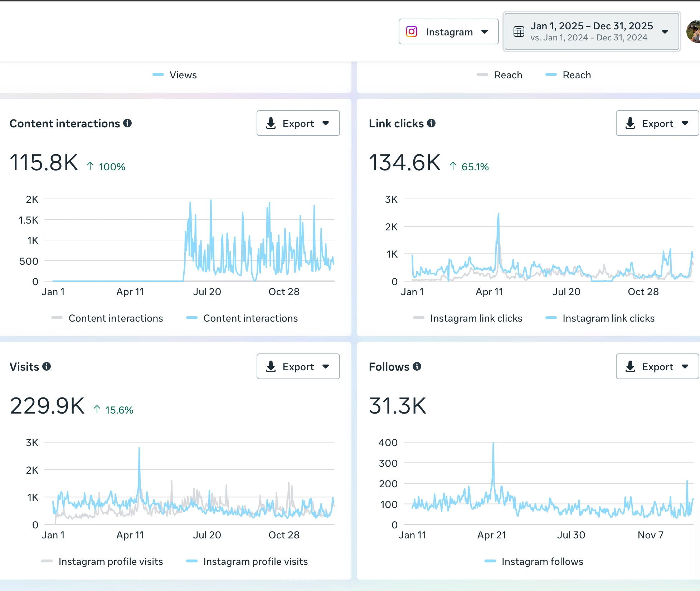
Task: Click the profile avatar picture
Action: tap(694, 32)
